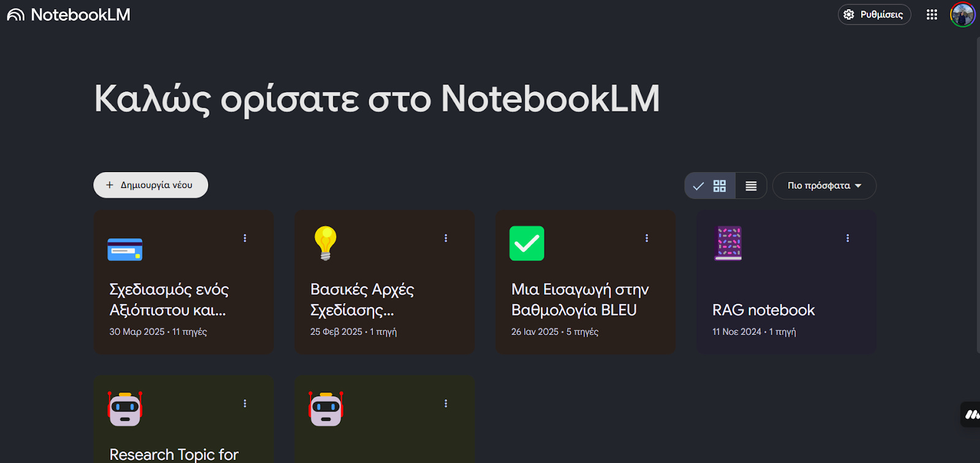Open the account profile avatar
Screen dimensions: 980x463
962,15
